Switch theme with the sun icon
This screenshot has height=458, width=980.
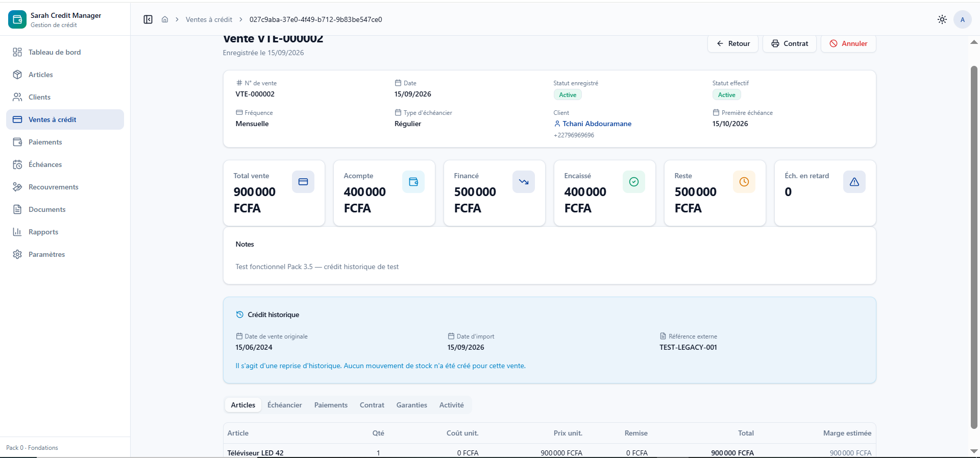[942, 19]
